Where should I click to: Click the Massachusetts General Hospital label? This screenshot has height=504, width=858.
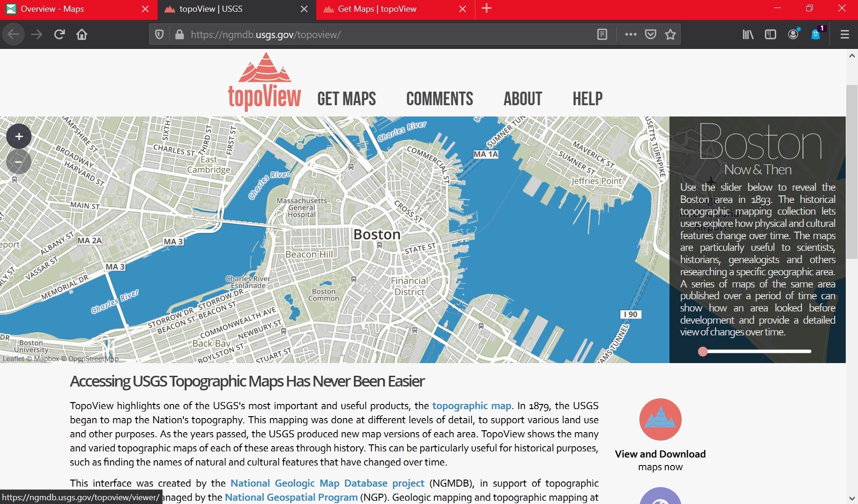click(302, 208)
